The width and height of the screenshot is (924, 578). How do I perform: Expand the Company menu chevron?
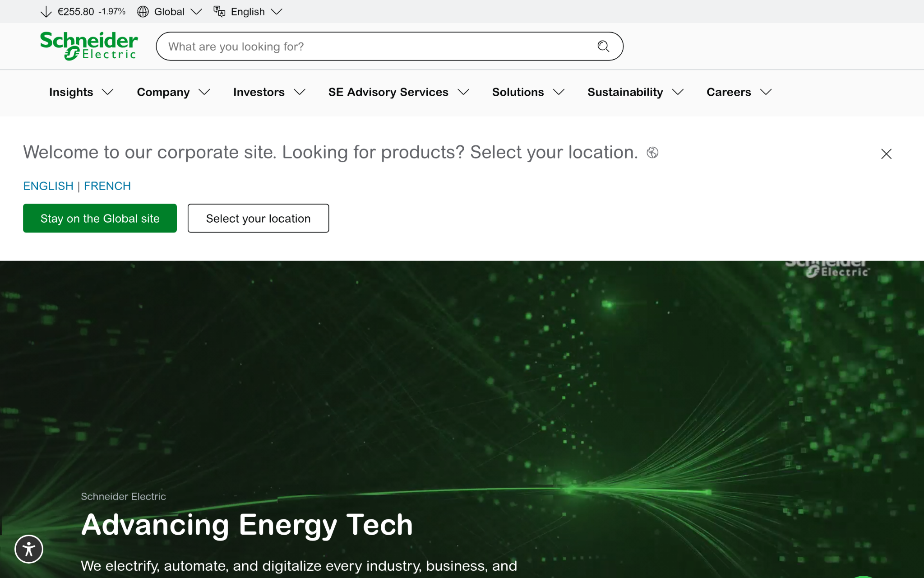click(204, 92)
